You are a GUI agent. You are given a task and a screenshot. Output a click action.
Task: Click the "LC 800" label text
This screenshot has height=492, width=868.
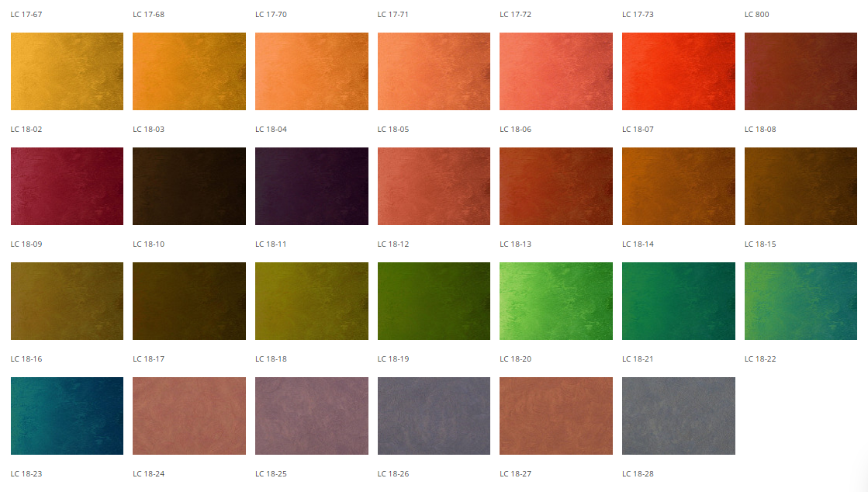[757, 15]
